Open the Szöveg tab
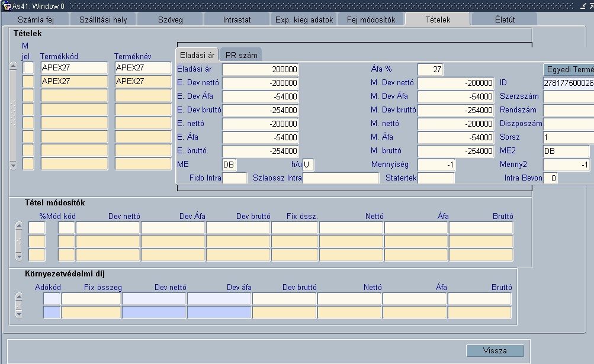 coord(170,20)
